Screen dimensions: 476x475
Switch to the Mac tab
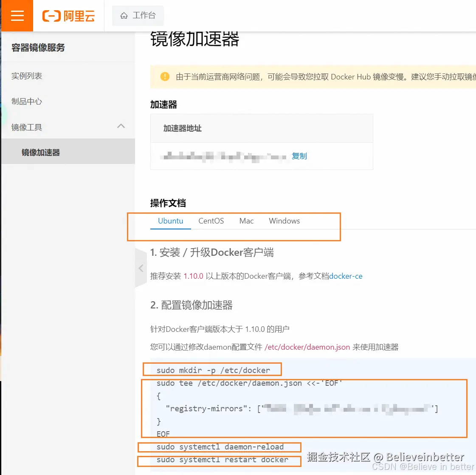246,221
